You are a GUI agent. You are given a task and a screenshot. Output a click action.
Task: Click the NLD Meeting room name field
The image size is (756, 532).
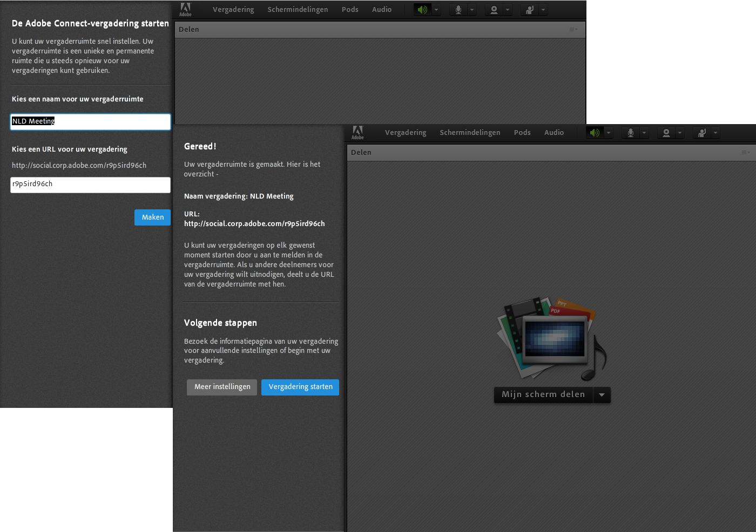[x=91, y=121]
